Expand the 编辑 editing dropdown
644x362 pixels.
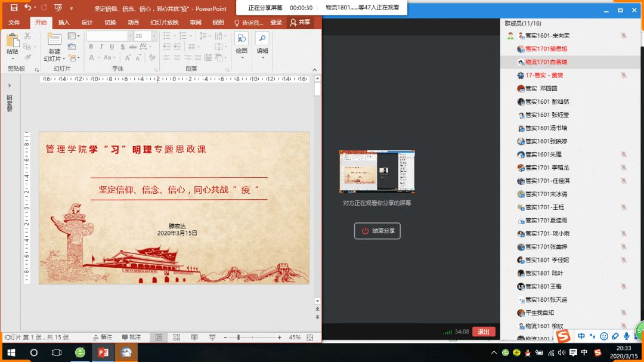pos(262,41)
